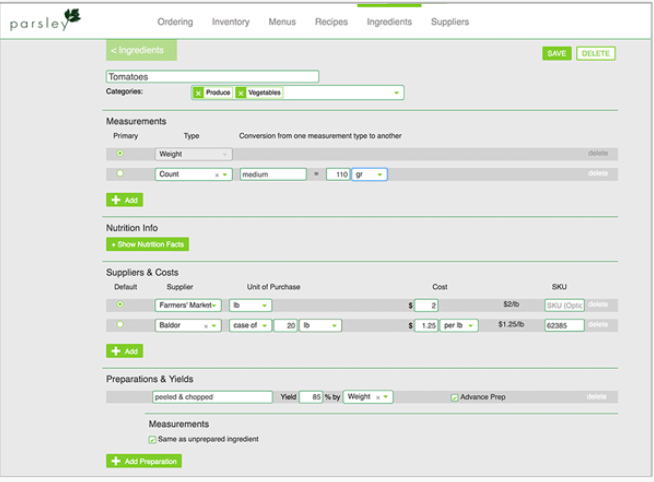This screenshot has width=654, height=482.
Task: Open the Categories dropdown arrow
Action: 396,93
